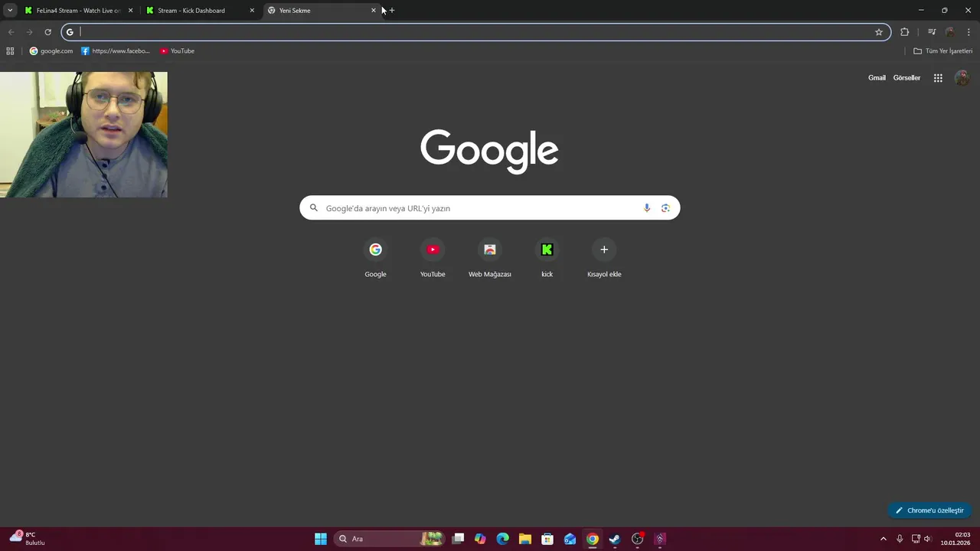
Task: Open OBS Studio from the taskbar
Action: [x=637, y=539]
